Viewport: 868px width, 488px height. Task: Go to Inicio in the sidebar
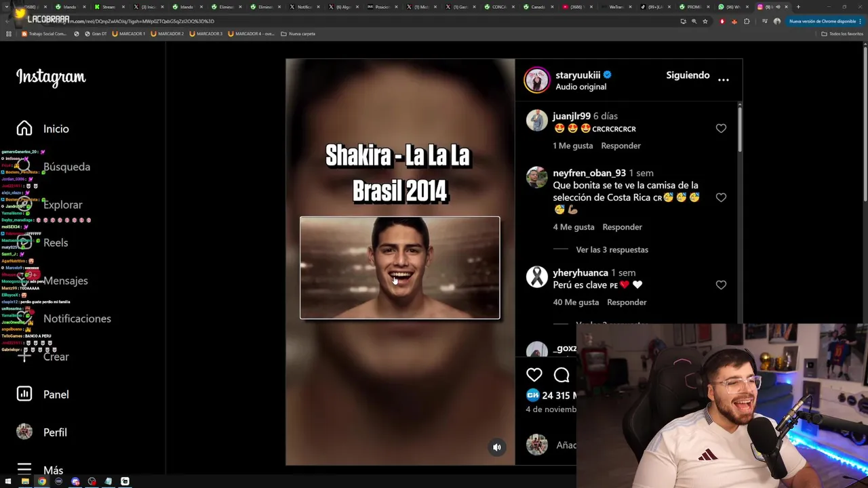tap(43, 129)
